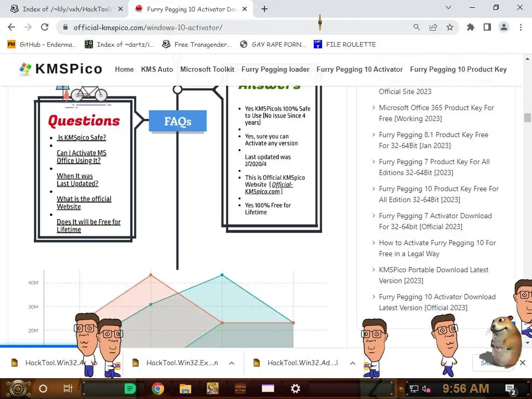Image resolution: width=532 pixels, height=399 pixels.
Task: Open the 'Furry Pegging loader' nav item
Action: tap(275, 69)
